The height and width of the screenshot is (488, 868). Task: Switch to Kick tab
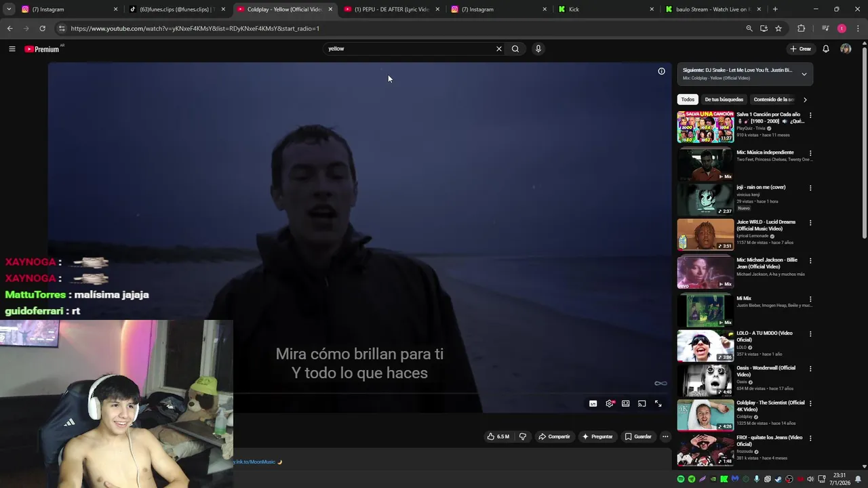[x=606, y=9]
